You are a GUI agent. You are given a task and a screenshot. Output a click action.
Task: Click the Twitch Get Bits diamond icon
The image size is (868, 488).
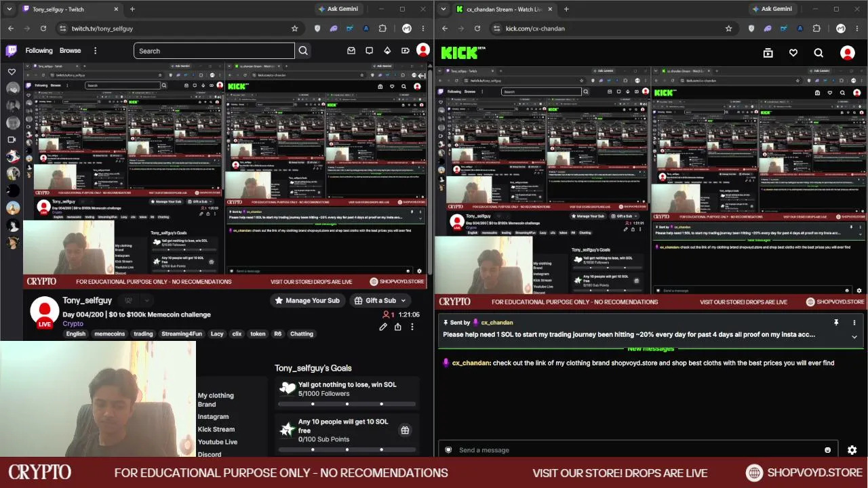[x=387, y=51]
